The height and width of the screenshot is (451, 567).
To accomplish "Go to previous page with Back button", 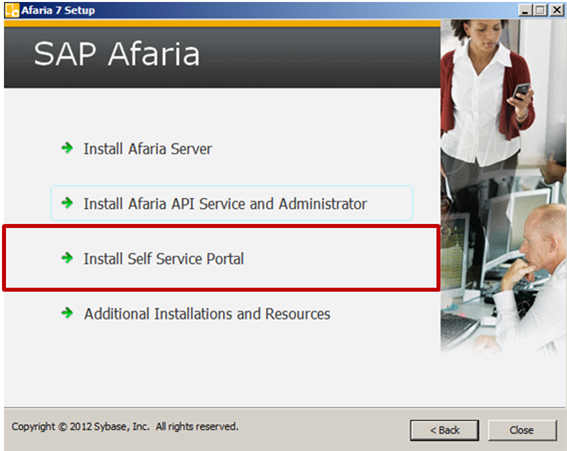I will coord(444,430).
